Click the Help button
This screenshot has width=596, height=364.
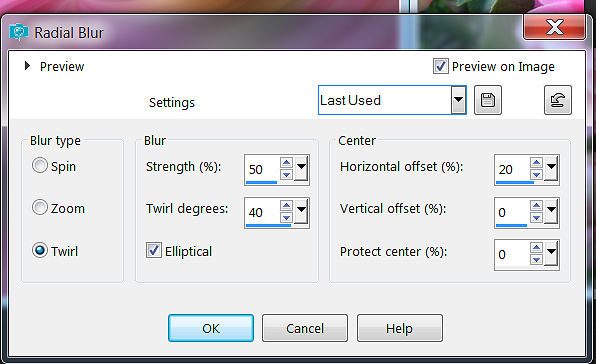399,328
